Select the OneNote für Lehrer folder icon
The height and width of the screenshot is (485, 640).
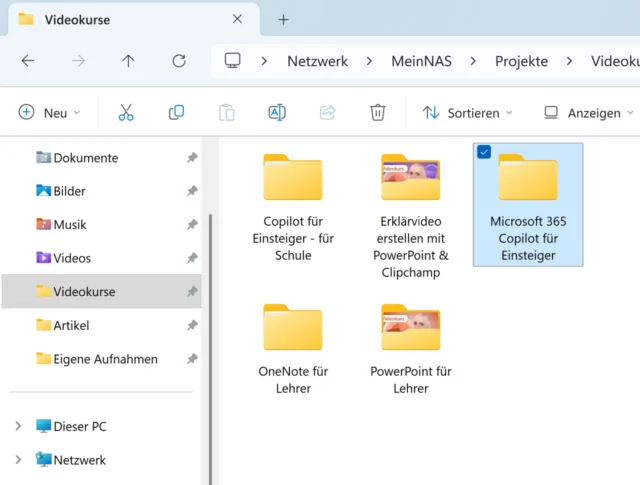coord(293,327)
